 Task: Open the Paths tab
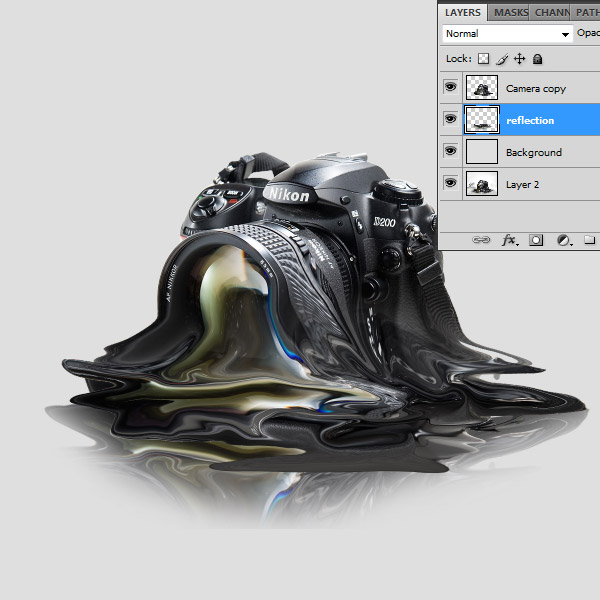[x=585, y=13]
